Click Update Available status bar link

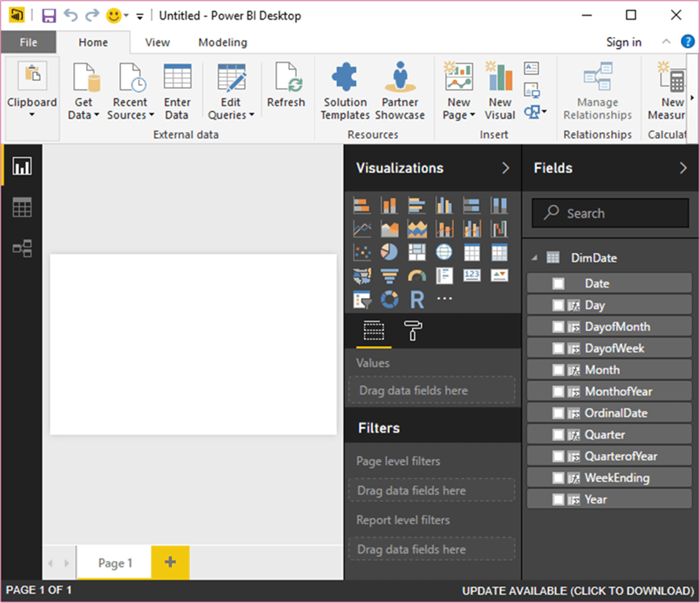point(578,590)
